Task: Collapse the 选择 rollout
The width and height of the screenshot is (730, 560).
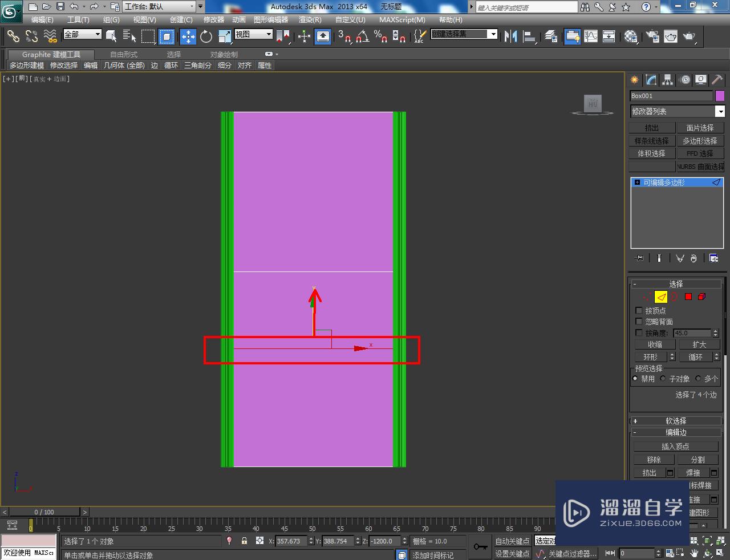Action: [676, 283]
